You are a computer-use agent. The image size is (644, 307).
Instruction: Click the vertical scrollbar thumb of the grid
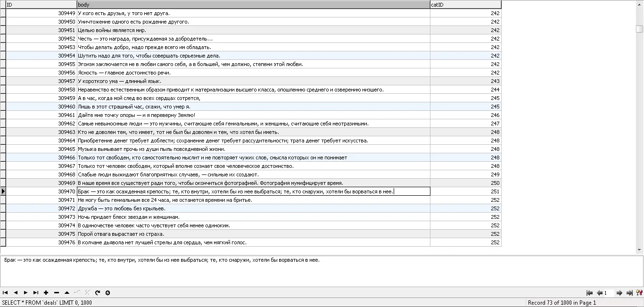[x=639, y=29]
